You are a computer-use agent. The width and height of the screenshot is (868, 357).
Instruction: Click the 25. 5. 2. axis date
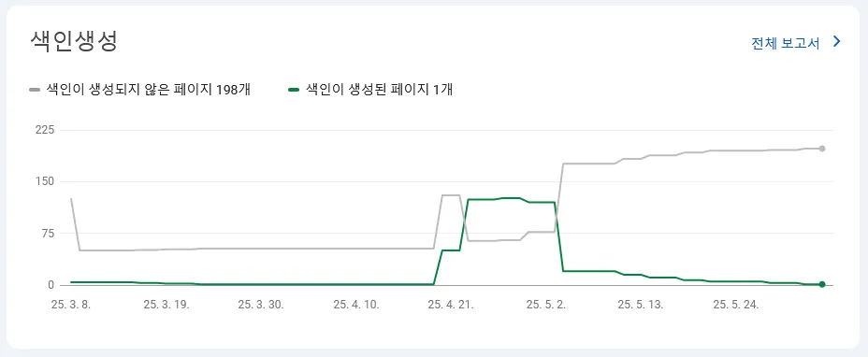pos(546,305)
